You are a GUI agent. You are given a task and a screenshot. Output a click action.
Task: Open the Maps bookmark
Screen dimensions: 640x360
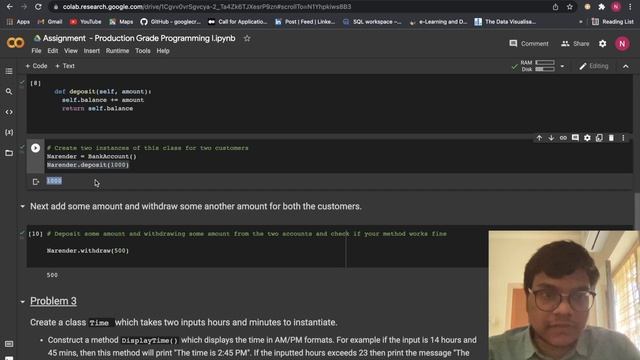click(121, 22)
